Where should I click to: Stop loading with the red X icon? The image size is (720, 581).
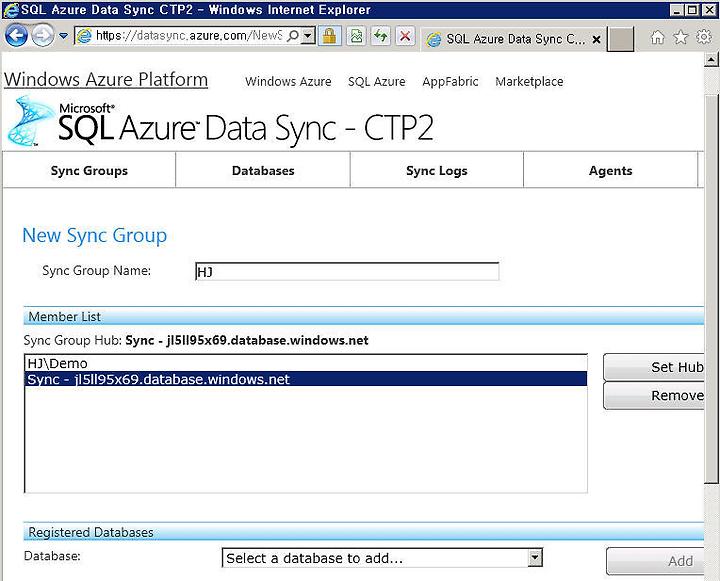[x=405, y=36]
